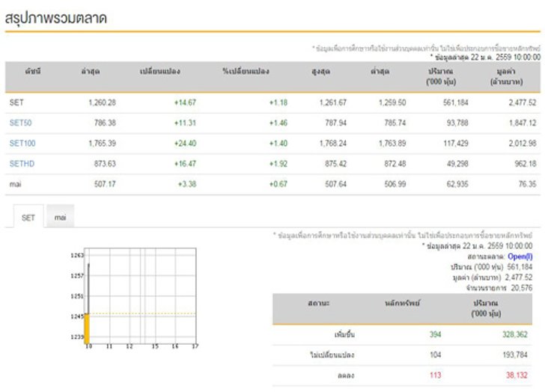
Task: Switch to the mai chart tab
Action: pyautogui.click(x=60, y=218)
